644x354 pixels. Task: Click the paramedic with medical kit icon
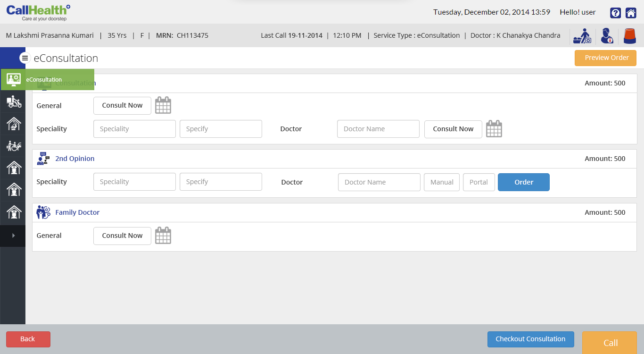[x=582, y=36]
